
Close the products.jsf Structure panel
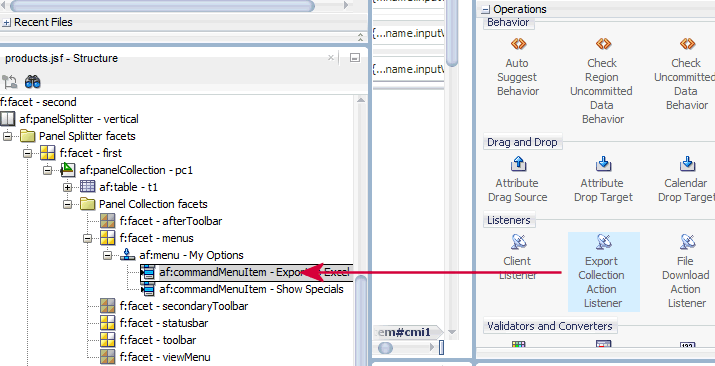[331, 58]
